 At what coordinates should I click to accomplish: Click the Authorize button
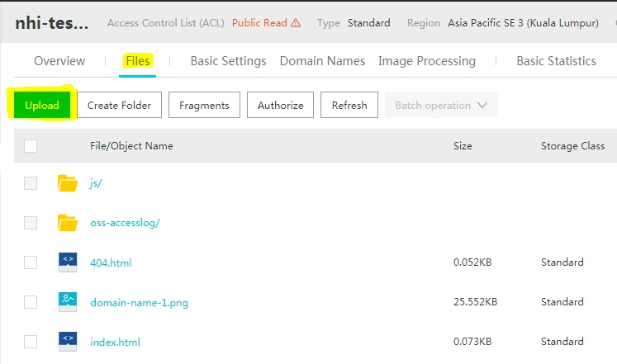[280, 105]
